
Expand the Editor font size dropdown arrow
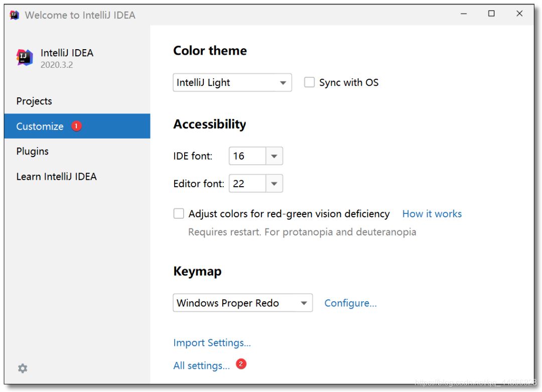(x=274, y=184)
